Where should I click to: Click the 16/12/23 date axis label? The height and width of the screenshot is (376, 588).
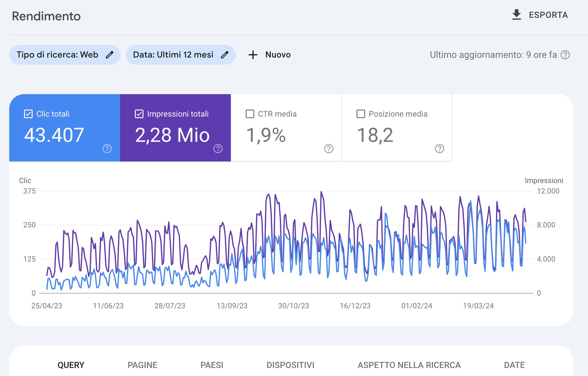click(355, 306)
